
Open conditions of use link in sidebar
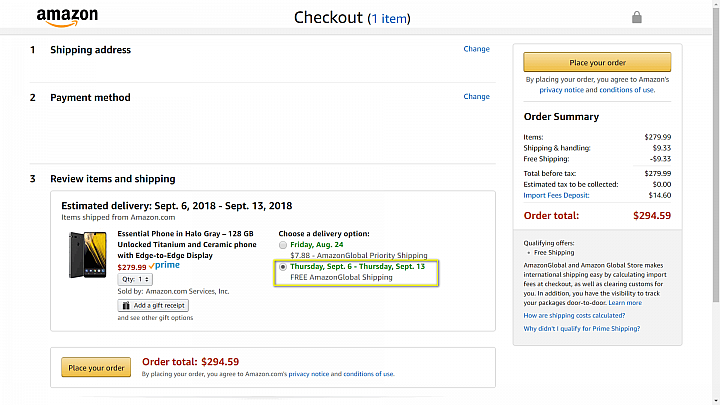coord(627,90)
